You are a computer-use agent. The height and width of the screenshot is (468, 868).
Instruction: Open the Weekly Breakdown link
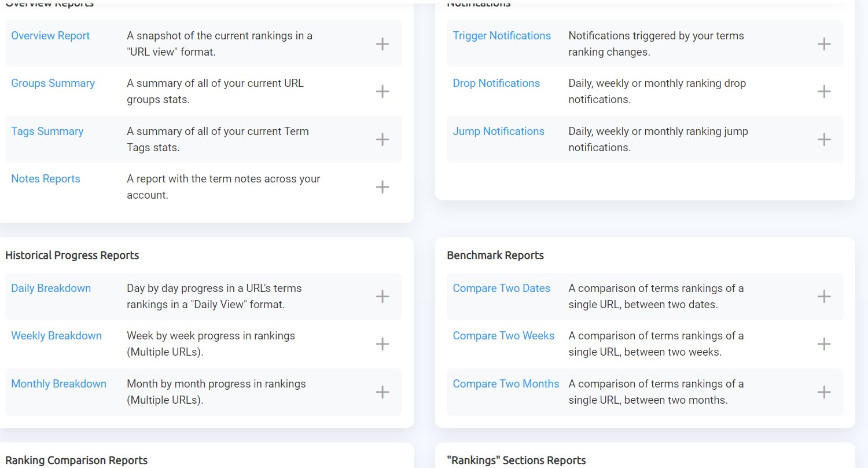56,336
